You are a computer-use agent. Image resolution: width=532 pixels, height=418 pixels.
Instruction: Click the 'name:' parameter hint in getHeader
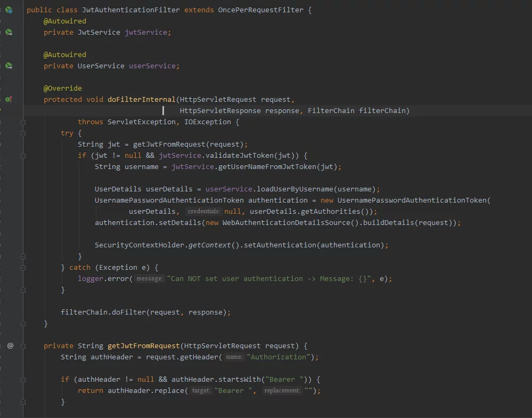point(234,357)
